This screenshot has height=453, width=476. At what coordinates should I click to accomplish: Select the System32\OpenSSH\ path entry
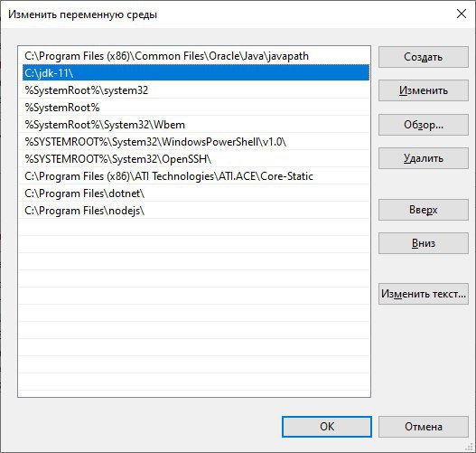click(x=196, y=159)
